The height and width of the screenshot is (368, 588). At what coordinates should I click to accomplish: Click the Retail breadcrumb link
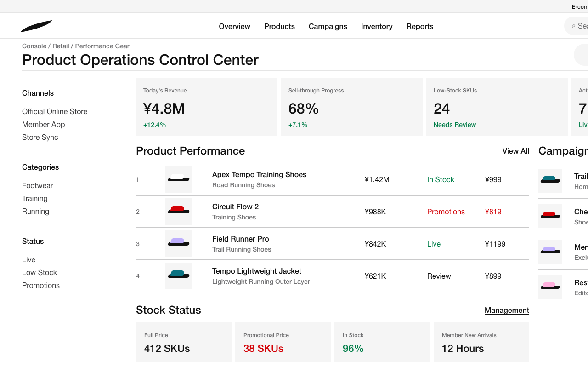coord(61,46)
